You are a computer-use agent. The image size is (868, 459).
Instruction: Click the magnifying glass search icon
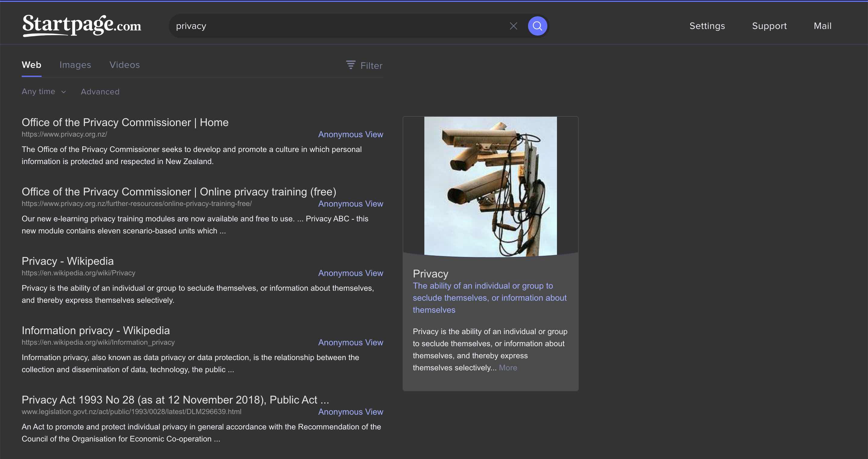[537, 26]
